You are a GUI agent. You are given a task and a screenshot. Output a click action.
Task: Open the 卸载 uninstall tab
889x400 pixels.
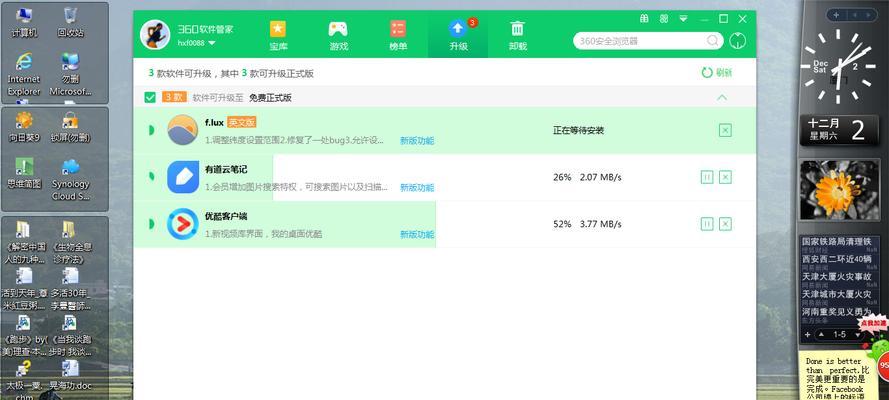(x=518, y=36)
